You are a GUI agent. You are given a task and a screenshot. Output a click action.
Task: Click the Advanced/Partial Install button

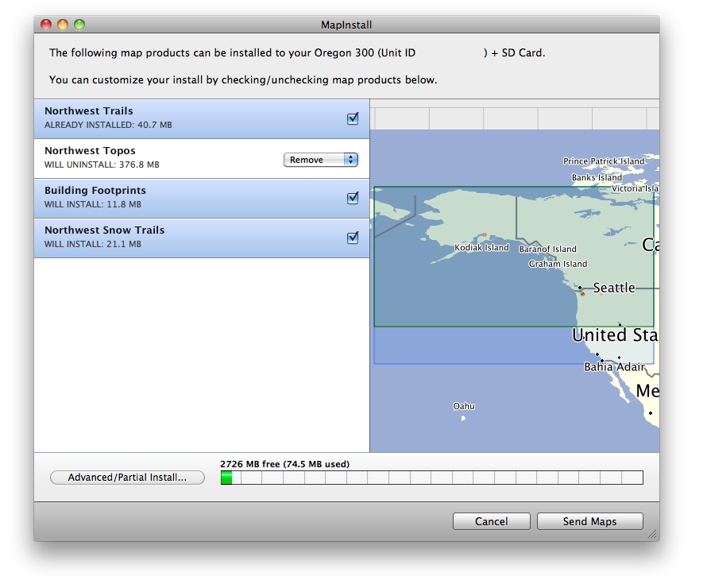tap(127, 478)
